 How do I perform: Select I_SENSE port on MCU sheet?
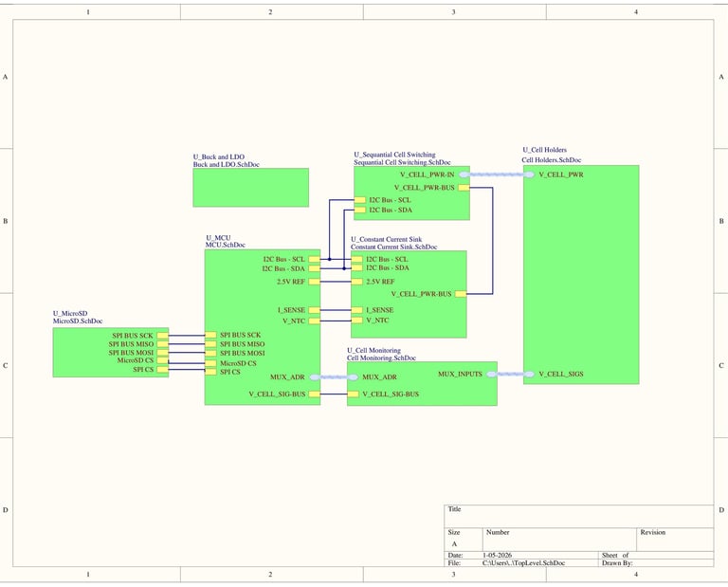pyautogui.click(x=315, y=310)
